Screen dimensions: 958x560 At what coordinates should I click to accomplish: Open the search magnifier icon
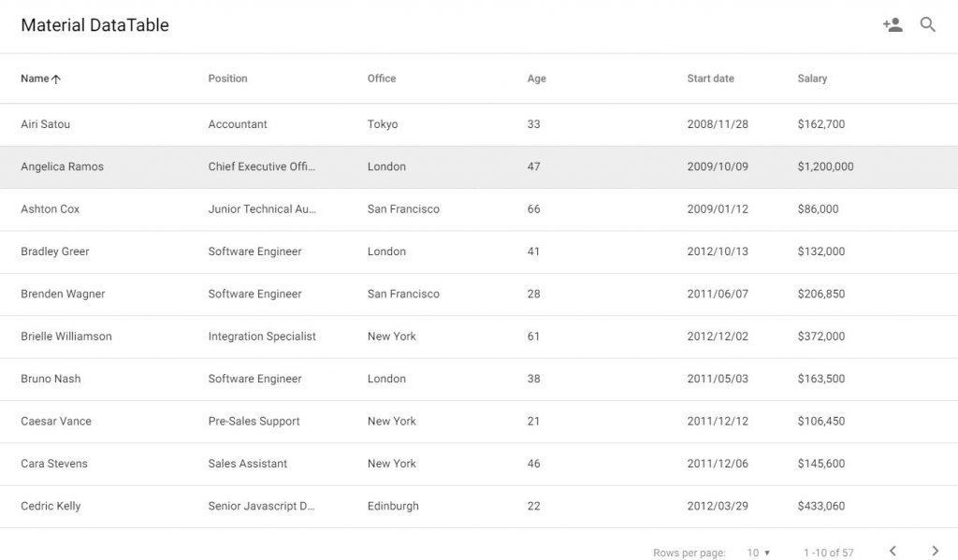pos(927,24)
